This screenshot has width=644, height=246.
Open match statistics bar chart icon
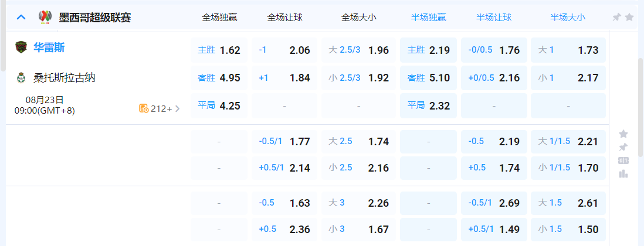click(623, 173)
